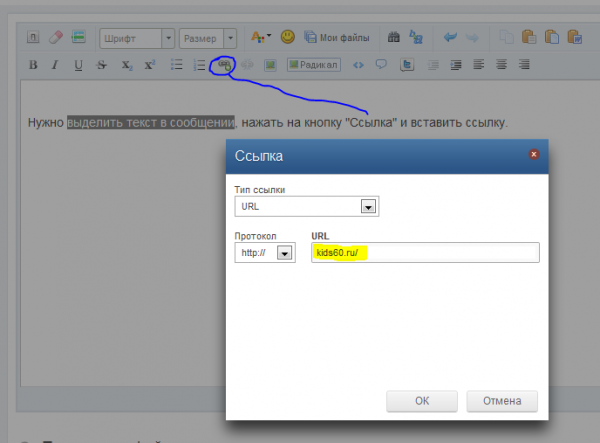The image size is (600, 443).
Task: Toggle bold formatting in the editor toolbar
Action: tap(33, 65)
